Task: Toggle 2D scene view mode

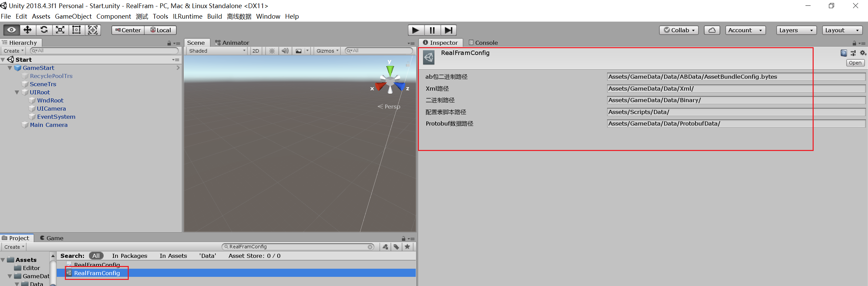Action: tap(256, 51)
